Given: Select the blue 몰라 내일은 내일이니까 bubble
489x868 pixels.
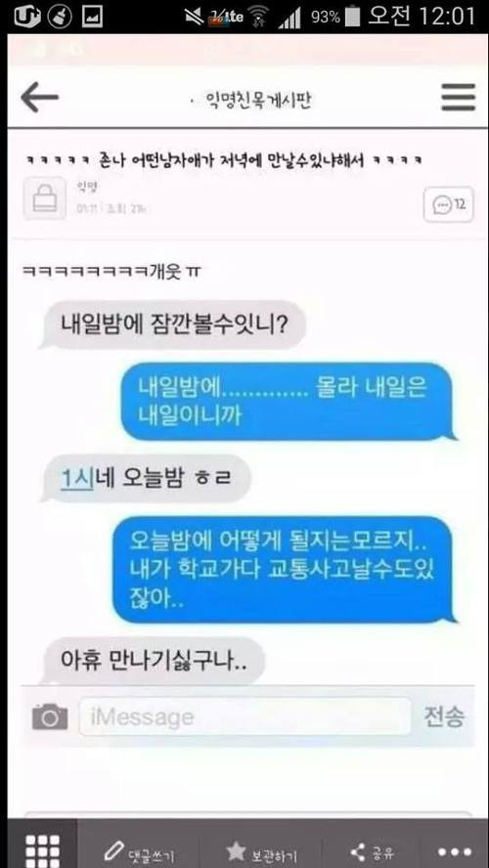Looking at the screenshot, I should click(x=288, y=402).
